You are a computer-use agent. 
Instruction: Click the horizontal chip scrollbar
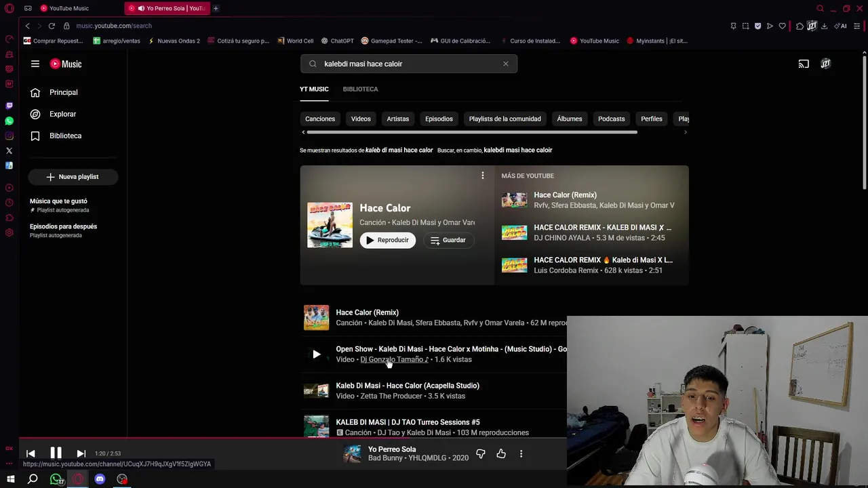[472, 132]
